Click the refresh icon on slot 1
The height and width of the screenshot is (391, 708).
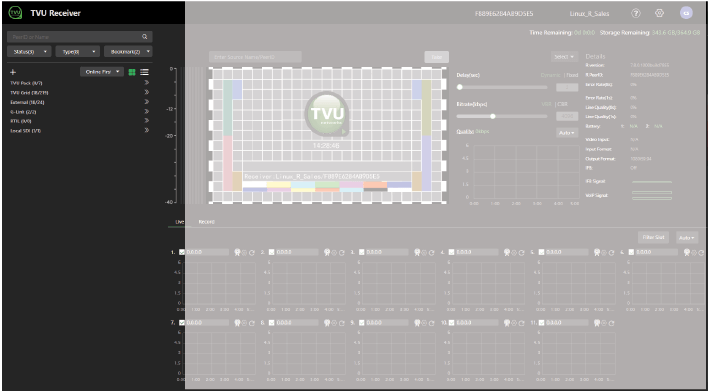pyautogui.click(x=252, y=253)
